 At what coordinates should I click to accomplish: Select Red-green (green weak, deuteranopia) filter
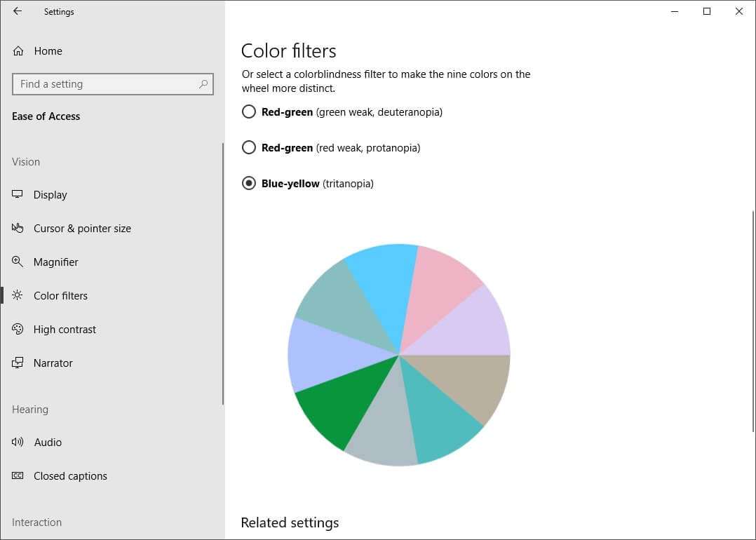click(x=248, y=112)
